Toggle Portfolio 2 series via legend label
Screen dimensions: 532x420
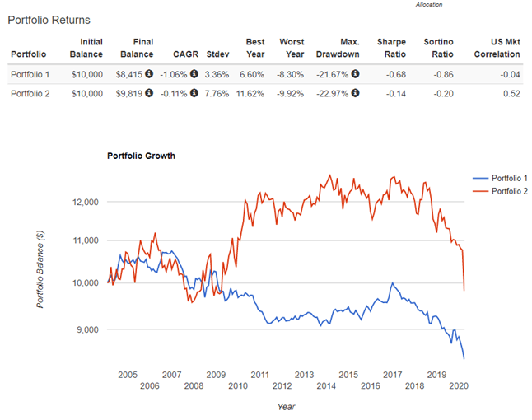point(510,190)
